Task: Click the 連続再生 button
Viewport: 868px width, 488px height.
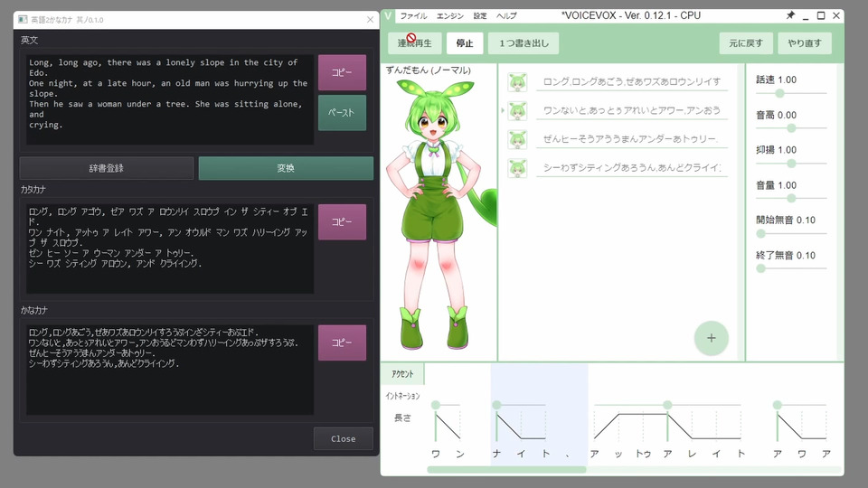Action: tap(415, 43)
